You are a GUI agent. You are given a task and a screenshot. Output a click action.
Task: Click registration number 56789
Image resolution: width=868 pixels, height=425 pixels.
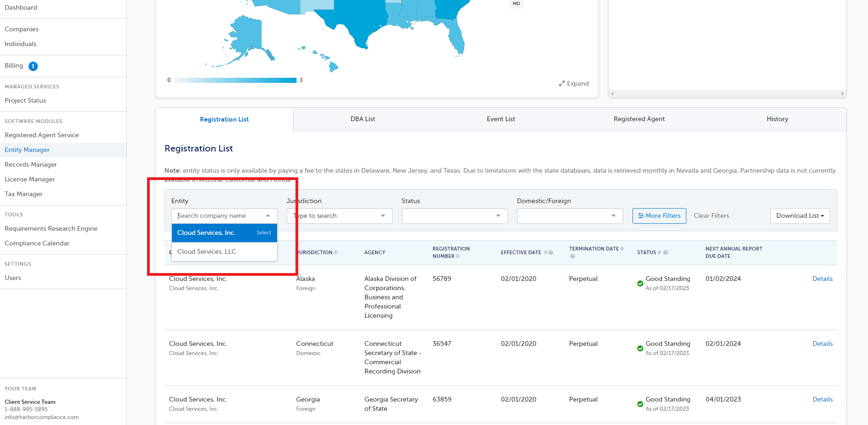pos(442,279)
